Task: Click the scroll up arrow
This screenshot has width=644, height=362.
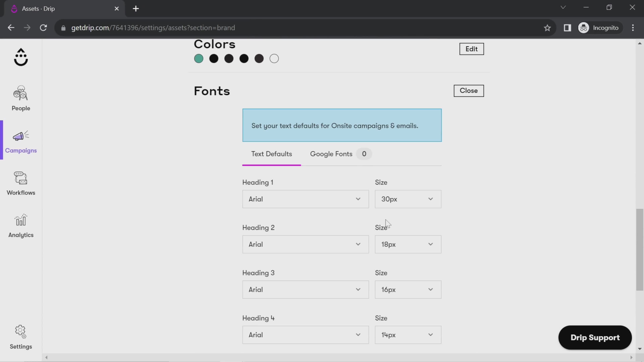Action: pyautogui.click(x=639, y=43)
